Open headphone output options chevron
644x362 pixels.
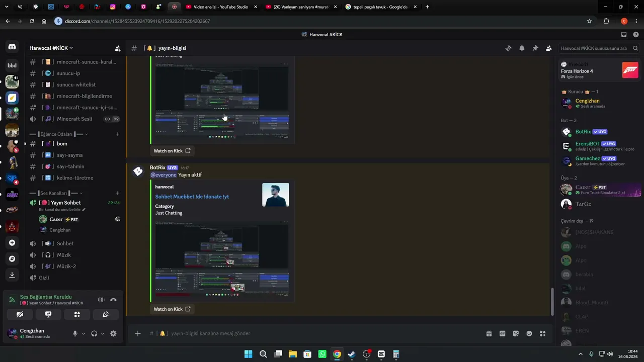(103, 333)
